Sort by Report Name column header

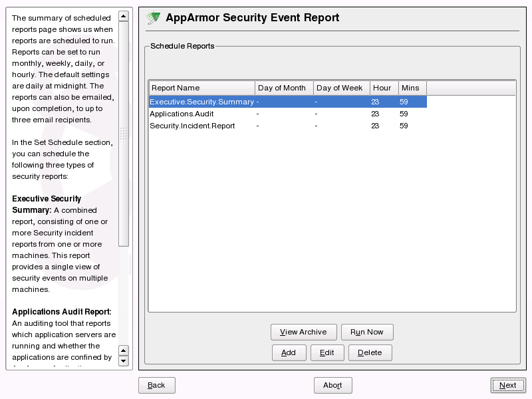pyautogui.click(x=202, y=88)
